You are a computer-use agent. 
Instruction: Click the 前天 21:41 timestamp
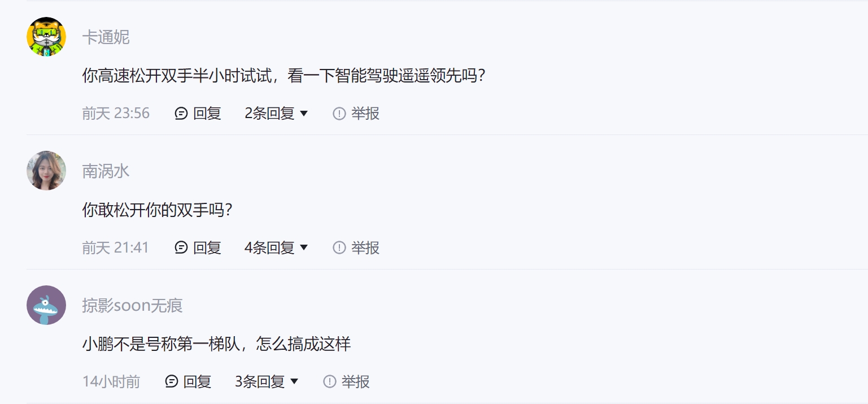tap(115, 247)
